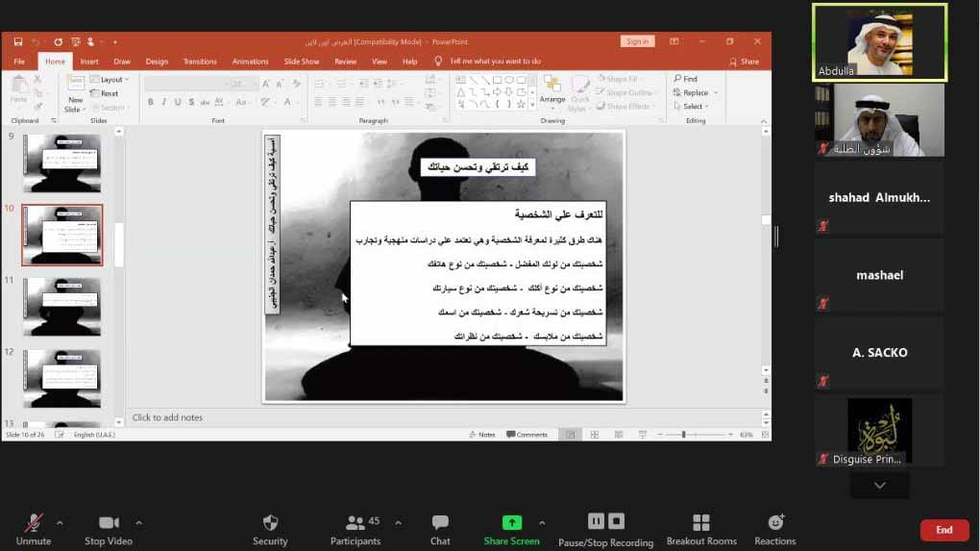Show more Zoom participants chevron

pyautogui.click(x=879, y=486)
